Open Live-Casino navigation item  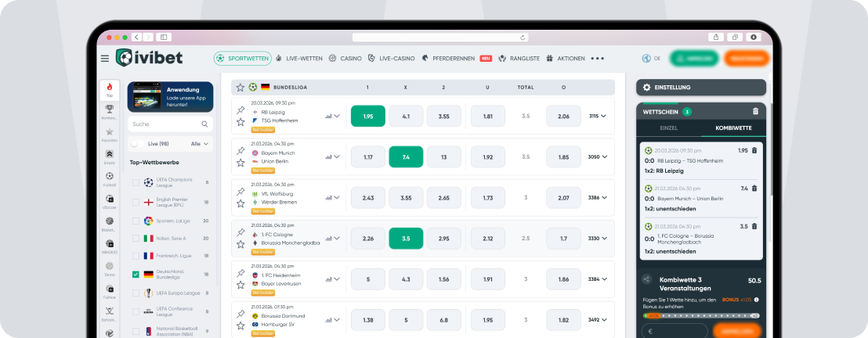point(392,58)
